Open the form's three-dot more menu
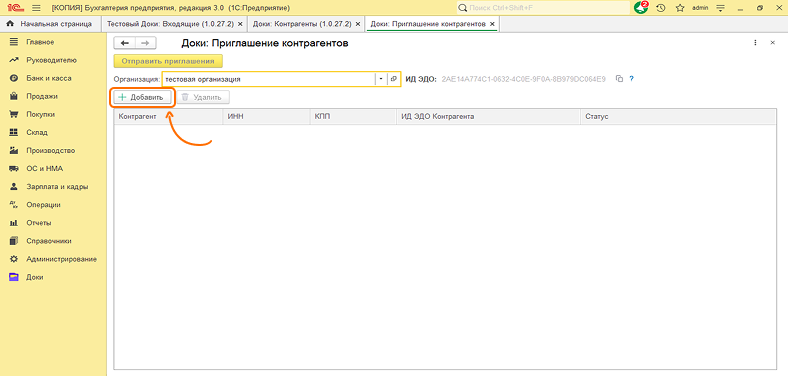788x376 pixels. tap(755, 43)
